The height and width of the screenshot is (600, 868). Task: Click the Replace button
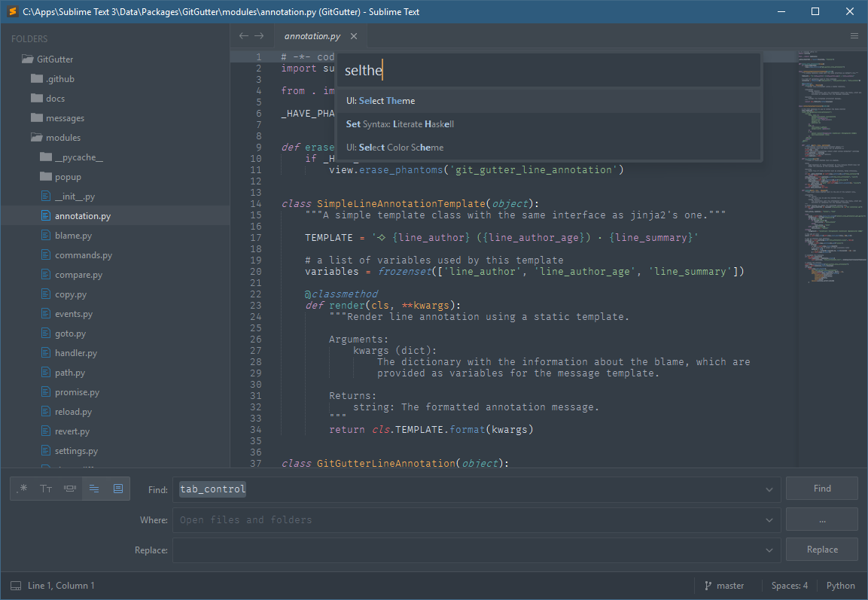click(x=822, y=549)
